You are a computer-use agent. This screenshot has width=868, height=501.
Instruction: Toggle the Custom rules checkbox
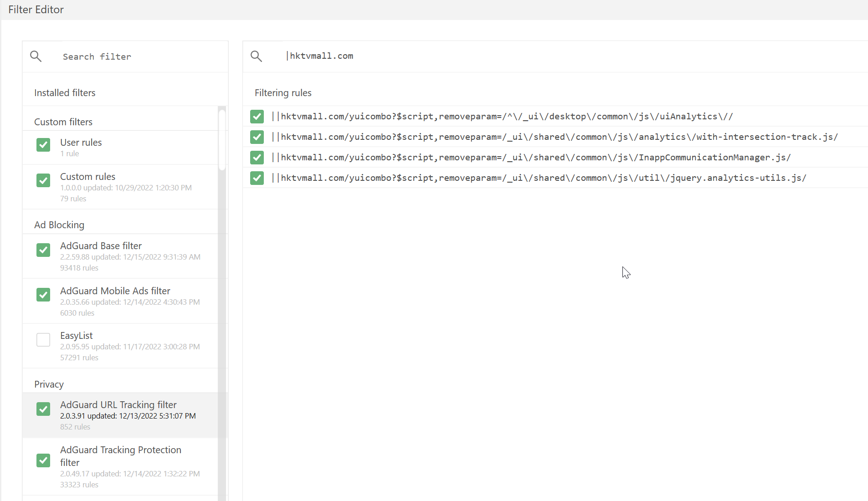tap(43, 180)
